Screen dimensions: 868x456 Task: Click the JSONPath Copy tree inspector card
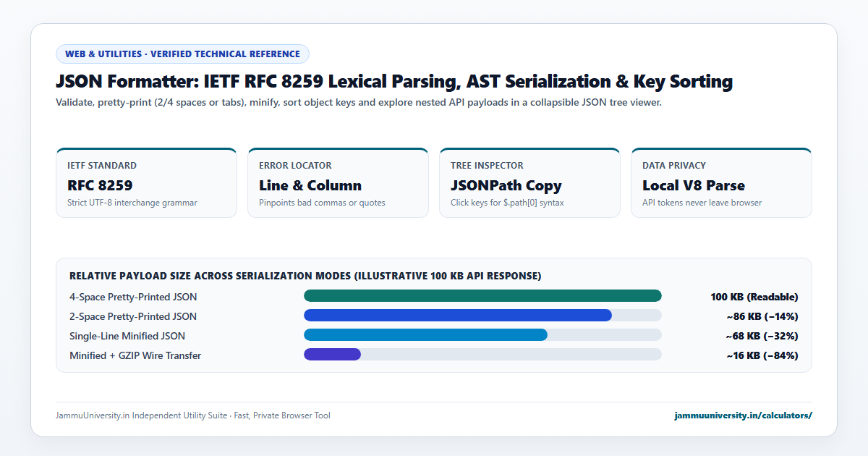point(529,182)
